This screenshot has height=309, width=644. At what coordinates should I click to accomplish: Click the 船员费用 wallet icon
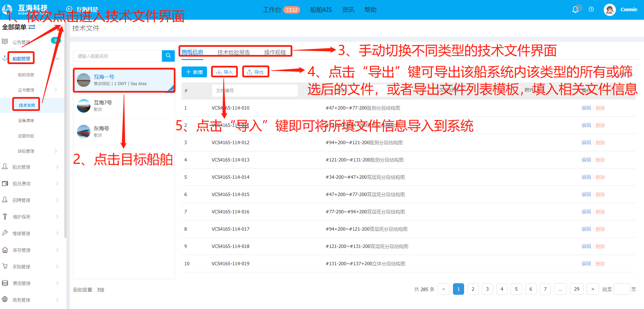[x=5, y=184]
